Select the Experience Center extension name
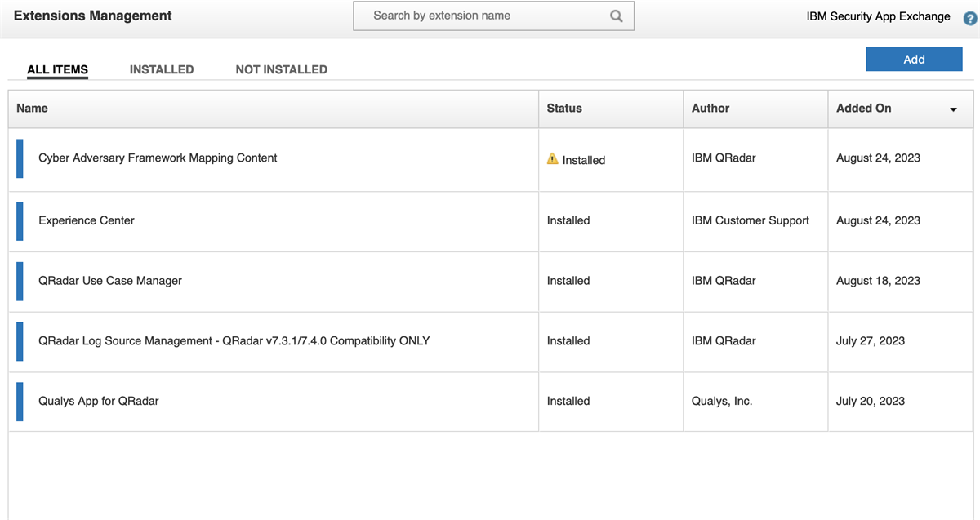The height and width of the screenshot is (520, 980). tap(87, 221)
